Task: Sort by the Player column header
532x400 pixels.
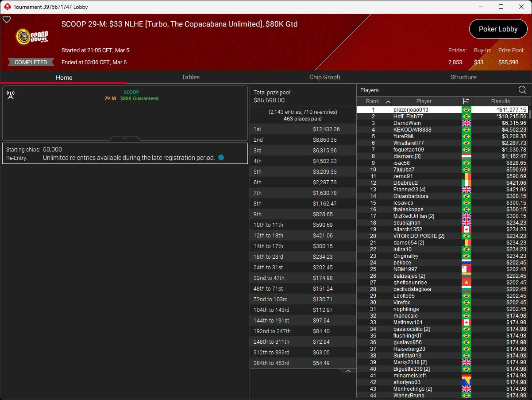Action: (x=424, y=101)
